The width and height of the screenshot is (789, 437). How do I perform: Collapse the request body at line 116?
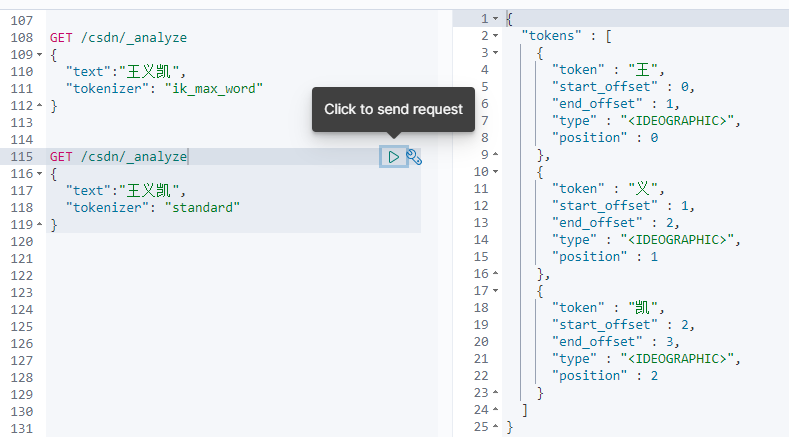39,174
